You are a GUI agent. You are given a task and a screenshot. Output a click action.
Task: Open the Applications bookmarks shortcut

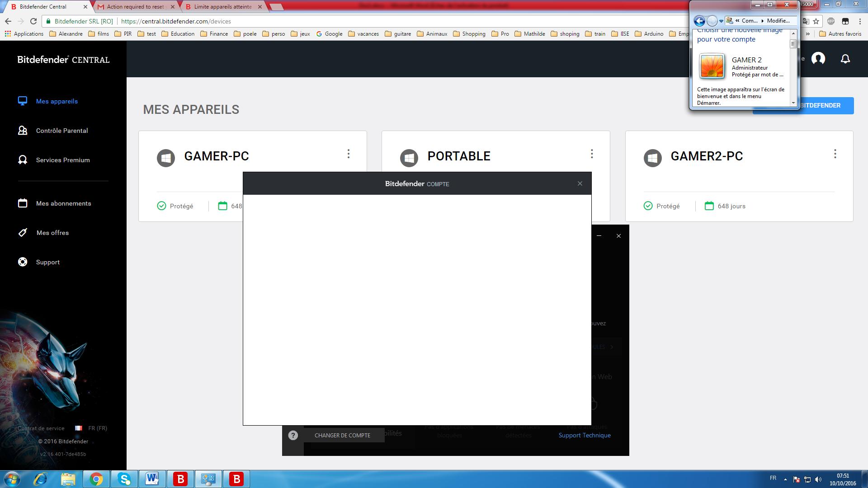tap(24, 34)
